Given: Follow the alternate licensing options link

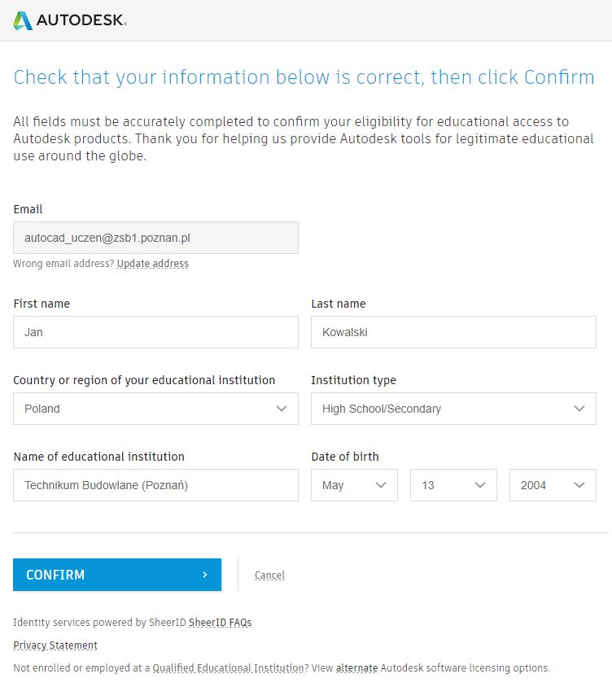Looking at the screenshot, I should 356,668.
